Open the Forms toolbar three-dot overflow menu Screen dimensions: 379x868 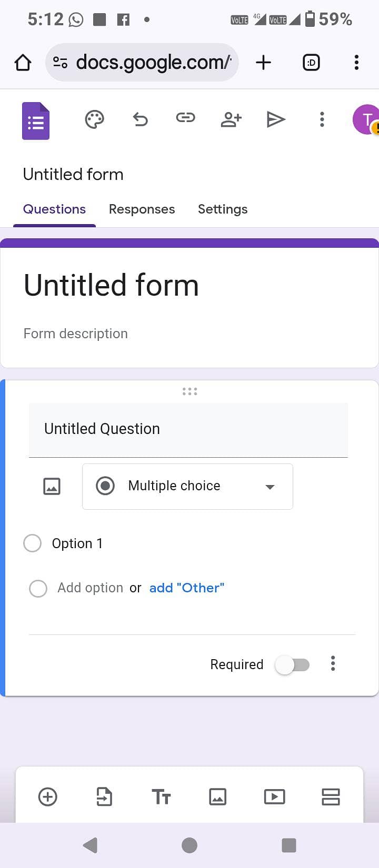[322, 119]
